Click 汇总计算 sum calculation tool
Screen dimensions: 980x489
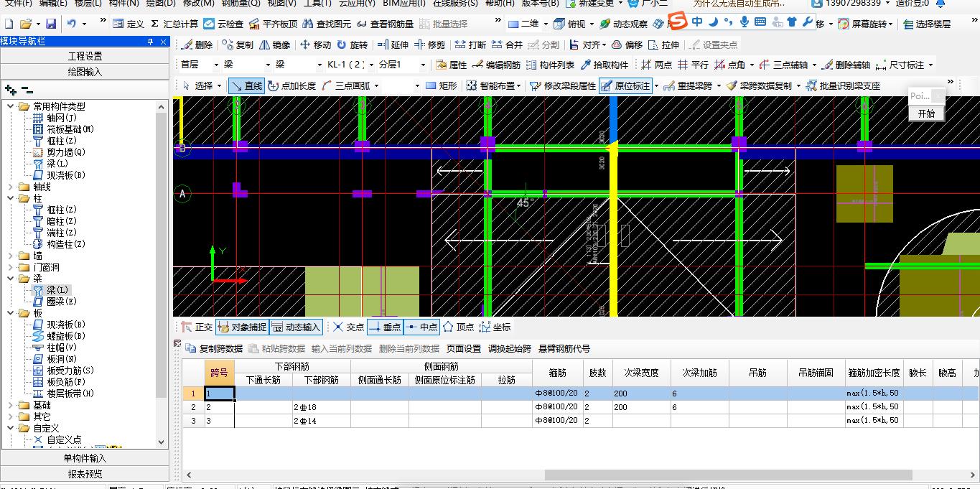point(174,24)
